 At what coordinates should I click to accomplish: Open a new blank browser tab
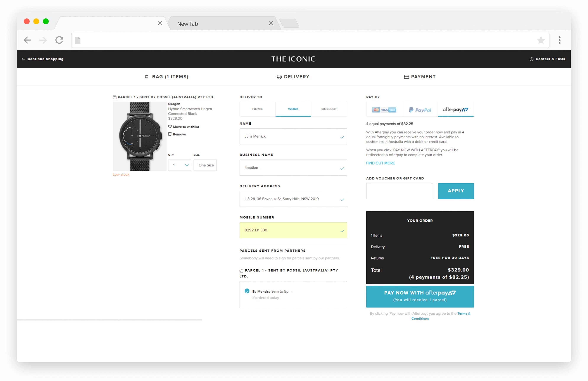pyautogui.click(x=289, y=23)
